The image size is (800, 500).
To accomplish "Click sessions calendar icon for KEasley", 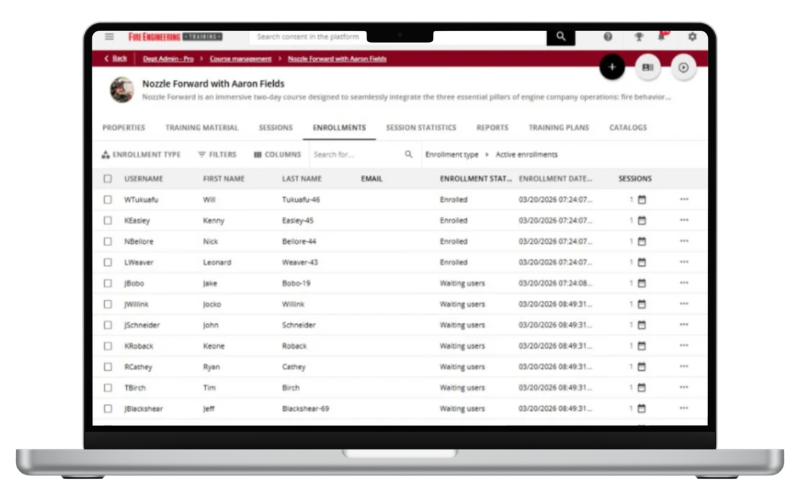I will click(x=642, y=220).
